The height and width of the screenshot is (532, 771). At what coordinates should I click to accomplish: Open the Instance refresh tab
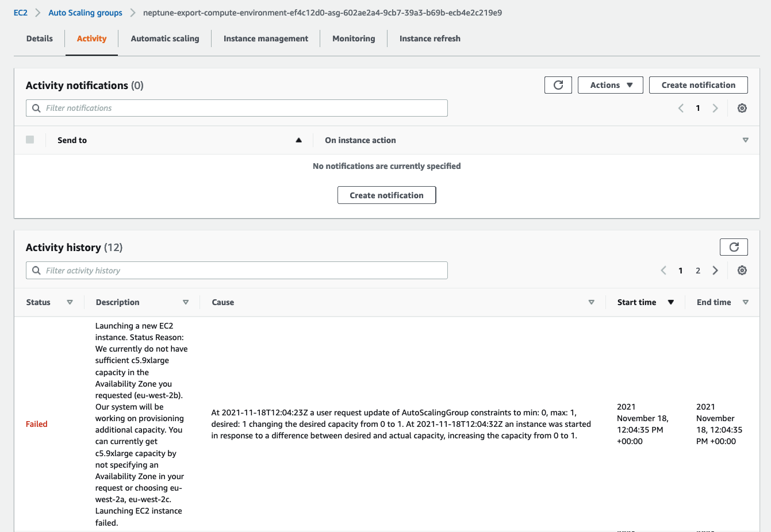[x=430, y=38]
